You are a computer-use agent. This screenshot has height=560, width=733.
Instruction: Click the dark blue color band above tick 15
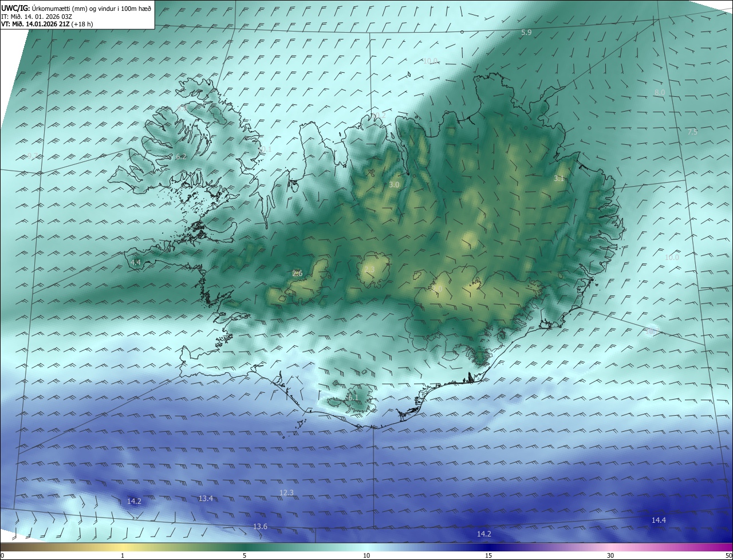point(488,547)
